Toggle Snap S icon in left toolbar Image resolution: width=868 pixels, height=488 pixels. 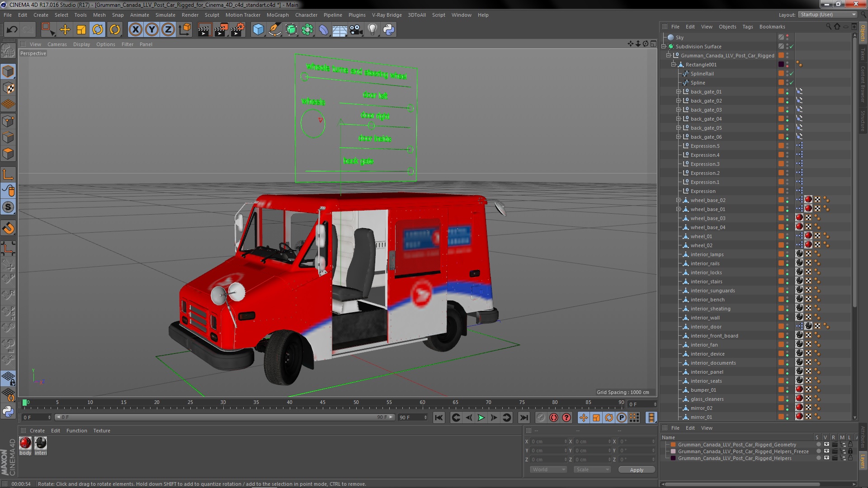8,207
